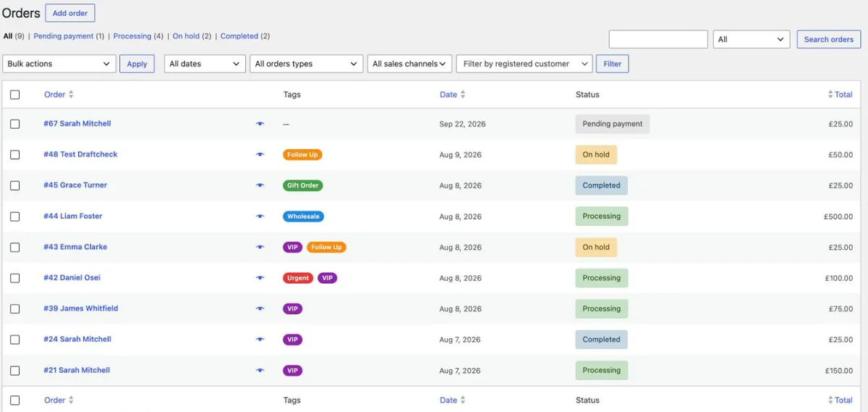Sort by Date in the footer row

click(453, 400)
